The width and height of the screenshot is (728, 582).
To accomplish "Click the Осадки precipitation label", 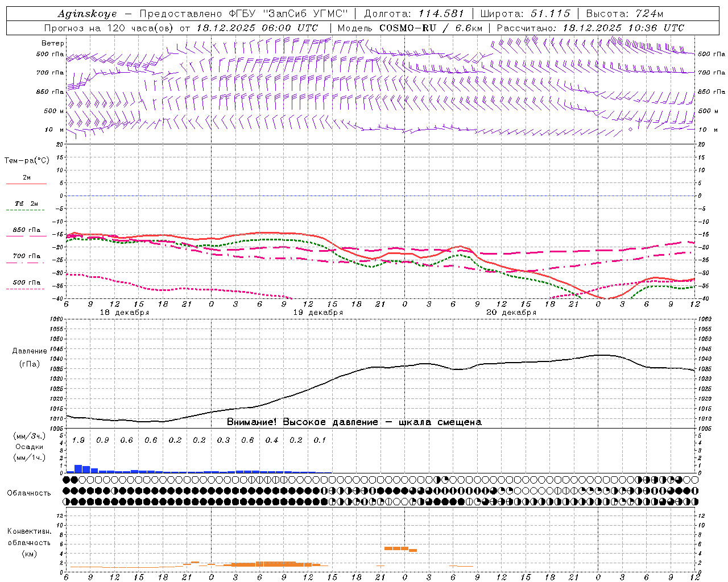I will click(30, 447).
